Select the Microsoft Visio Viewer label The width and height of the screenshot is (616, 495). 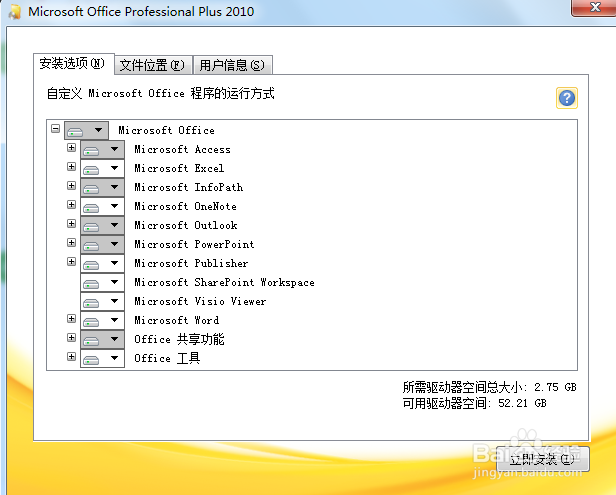tap(200, 301)
